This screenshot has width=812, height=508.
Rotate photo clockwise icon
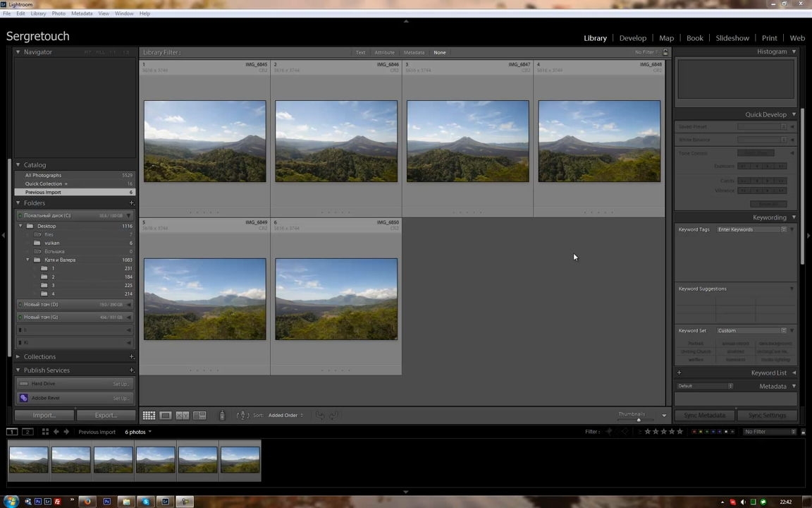pos(333,415)
